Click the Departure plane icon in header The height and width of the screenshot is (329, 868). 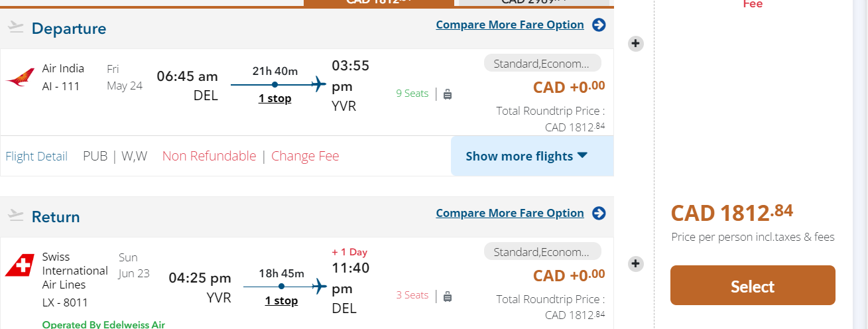coord(16,28)
